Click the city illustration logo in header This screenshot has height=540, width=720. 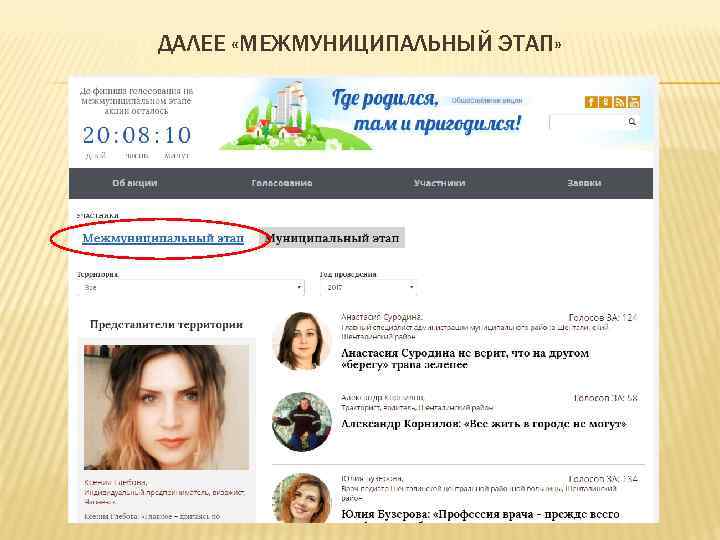296,115
